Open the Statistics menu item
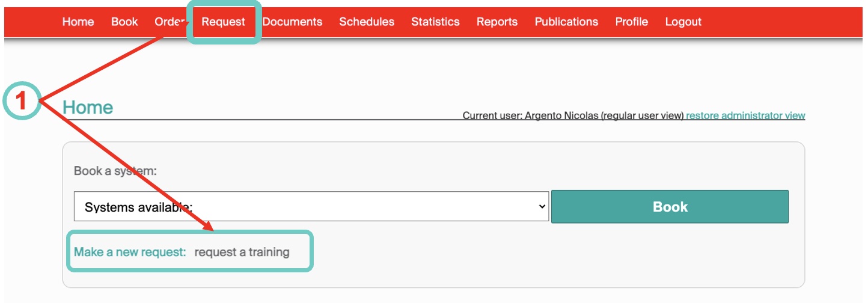Screen dimensions: 868x303 coord(435,22)
